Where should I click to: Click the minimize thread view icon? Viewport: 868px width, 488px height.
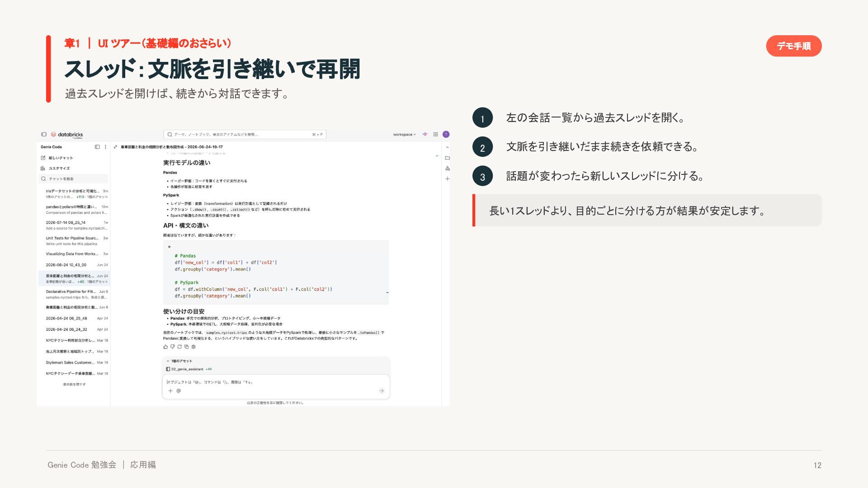[115, 147]
